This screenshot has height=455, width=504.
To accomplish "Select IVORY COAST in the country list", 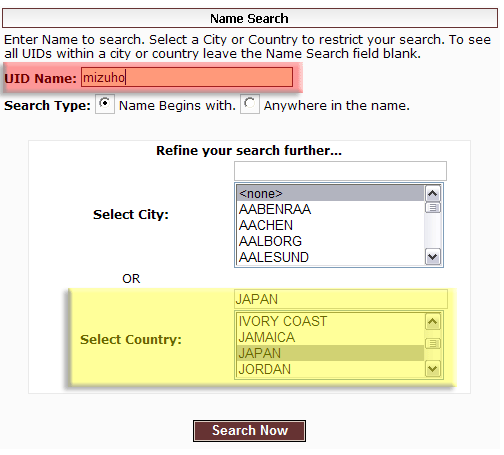I will coord(330,321).
